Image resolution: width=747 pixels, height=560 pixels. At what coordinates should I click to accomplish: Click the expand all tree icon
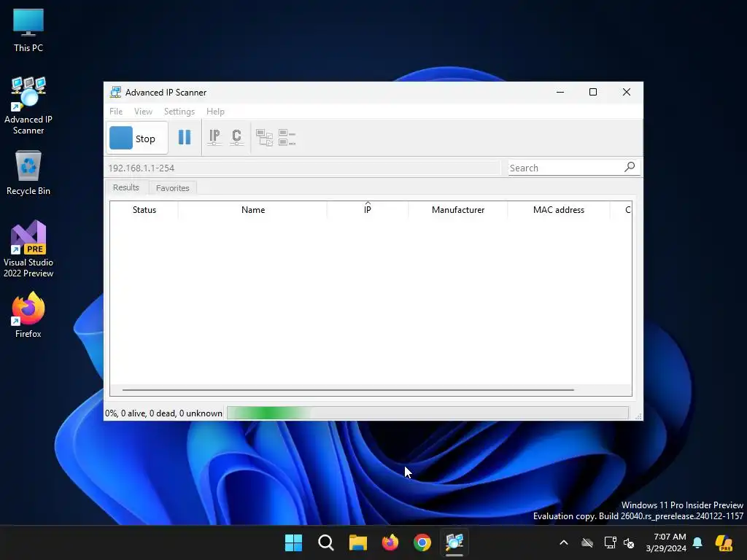point(264,138)
